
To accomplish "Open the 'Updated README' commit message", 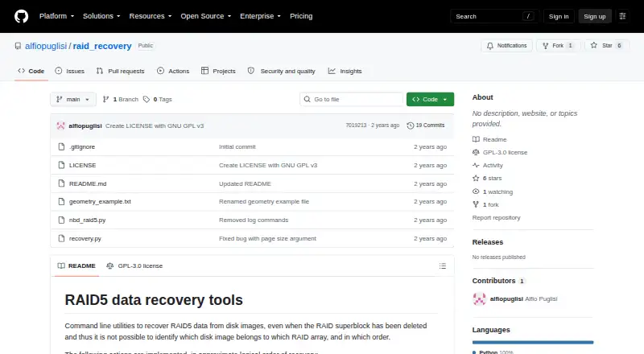I will coord(245,183).
